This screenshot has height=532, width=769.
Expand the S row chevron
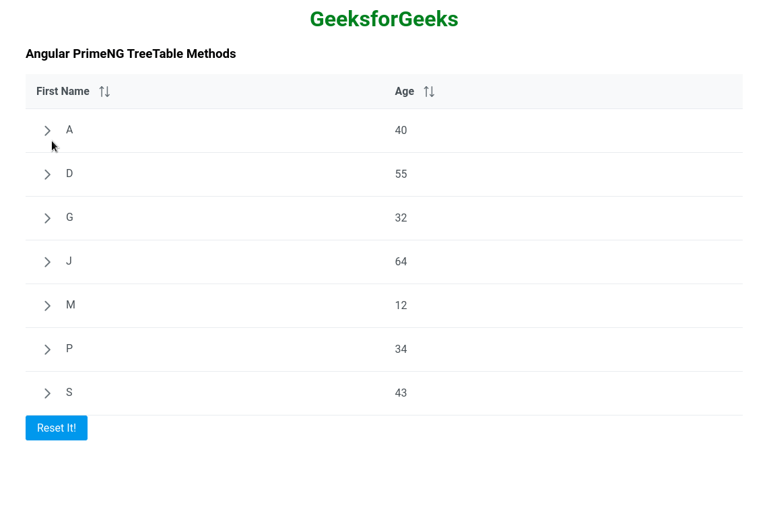click(x=47, y=393)
